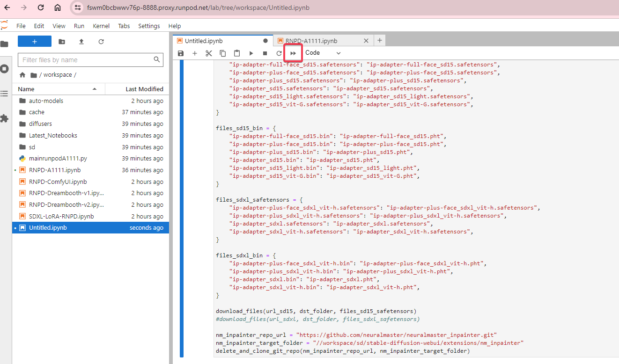Paste cell from clipboard
The image size is (619, 364).
[237, 53]
